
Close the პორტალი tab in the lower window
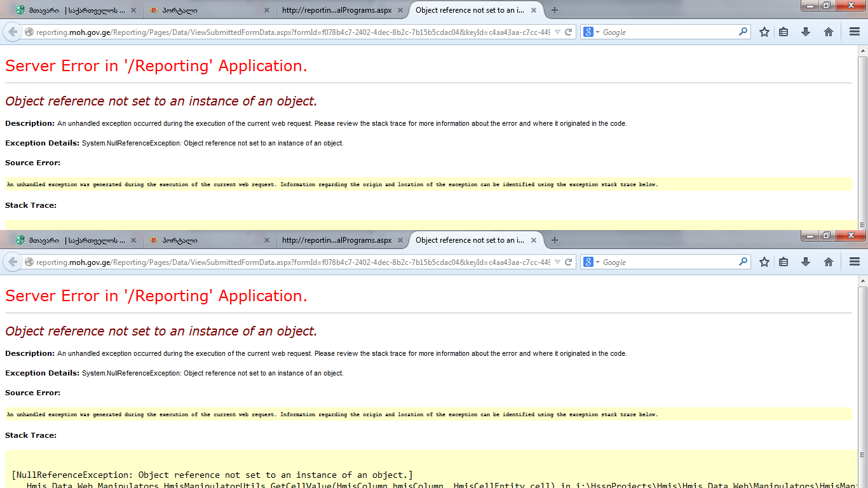[x=266, y=240]
